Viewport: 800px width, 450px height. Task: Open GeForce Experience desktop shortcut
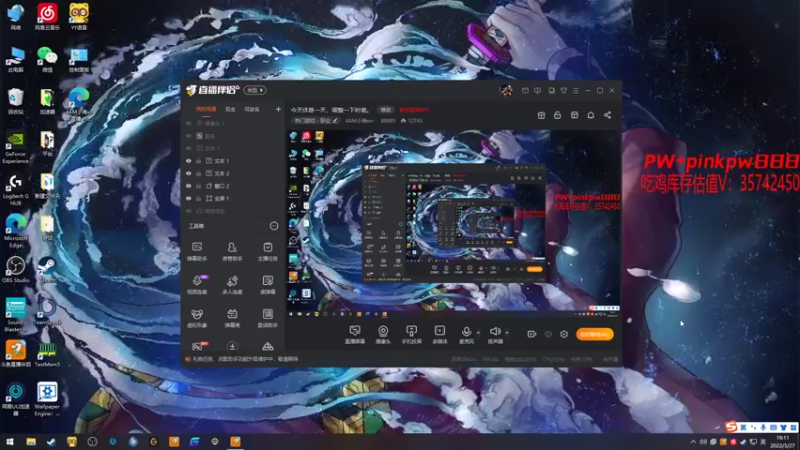16,147
